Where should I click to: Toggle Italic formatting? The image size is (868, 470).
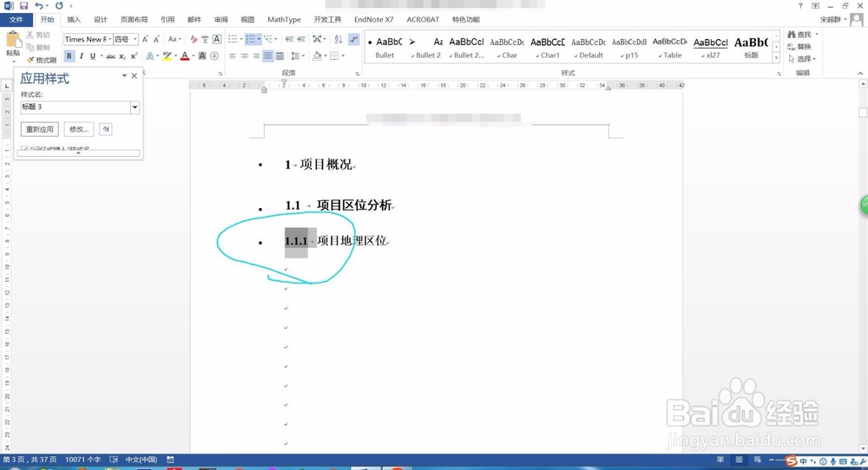(x=82, y=55)
